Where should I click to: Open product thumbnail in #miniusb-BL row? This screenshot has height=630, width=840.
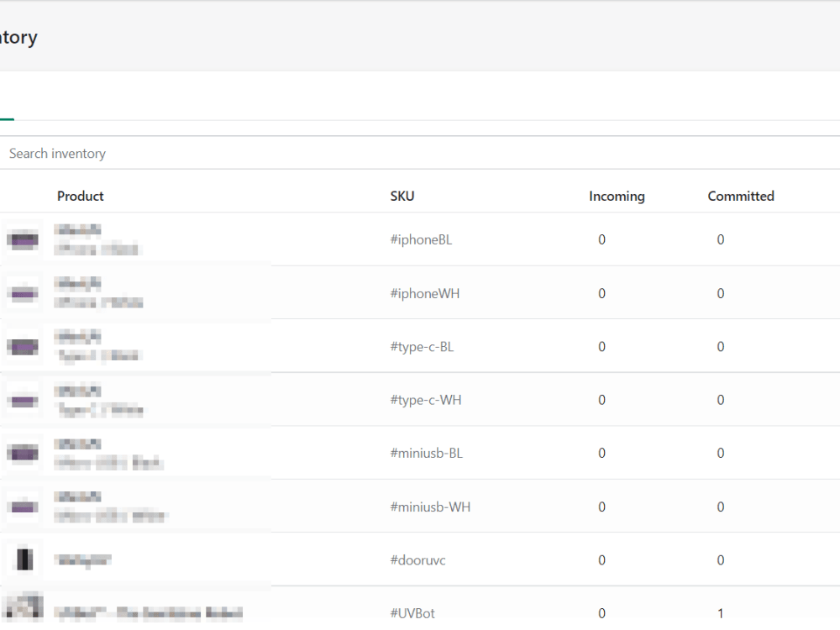click(x=23, y=454)
